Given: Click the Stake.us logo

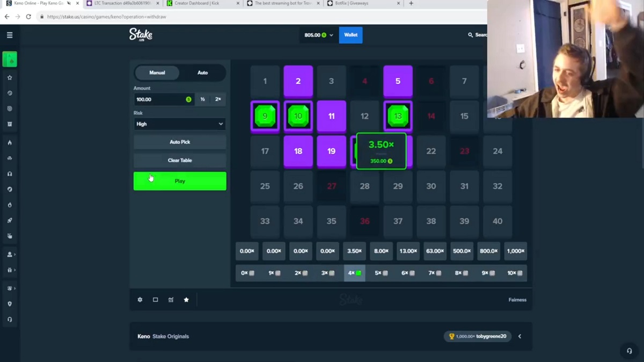Looking at the screenshot, I should [141, 35].
